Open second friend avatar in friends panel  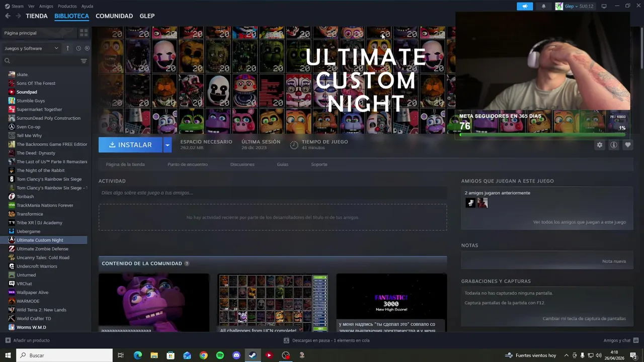(x=482, y=203)
